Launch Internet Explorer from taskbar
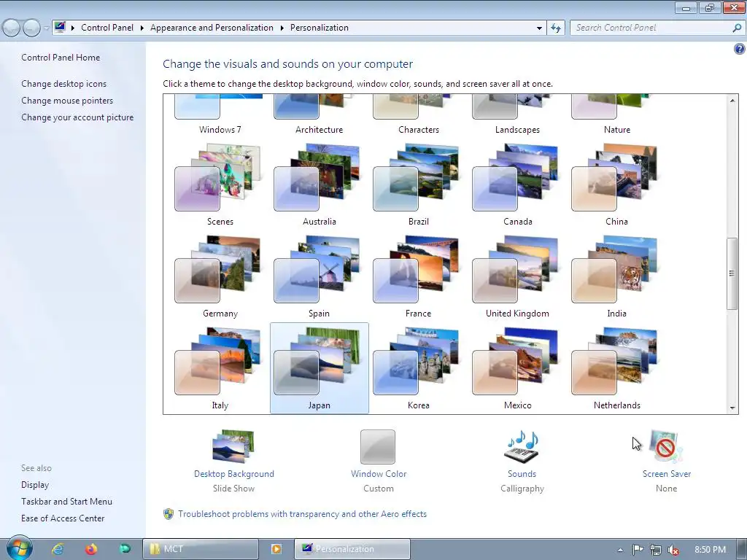Viewport: 747px width, 560px height. coord(58,549)
